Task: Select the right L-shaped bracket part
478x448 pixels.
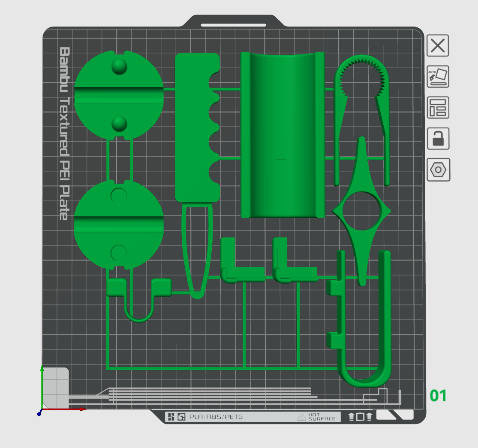Action: [x=294, y=274]
